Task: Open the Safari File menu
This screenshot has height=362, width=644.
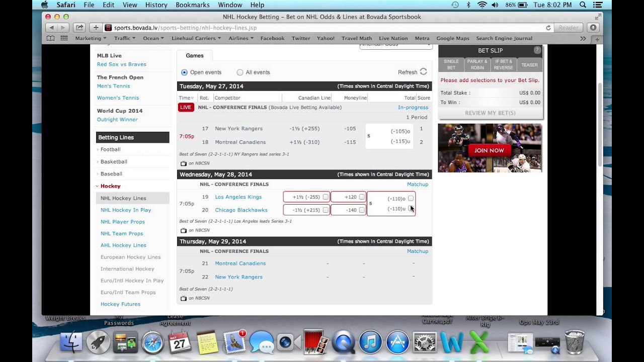Action: coord(89,5)
